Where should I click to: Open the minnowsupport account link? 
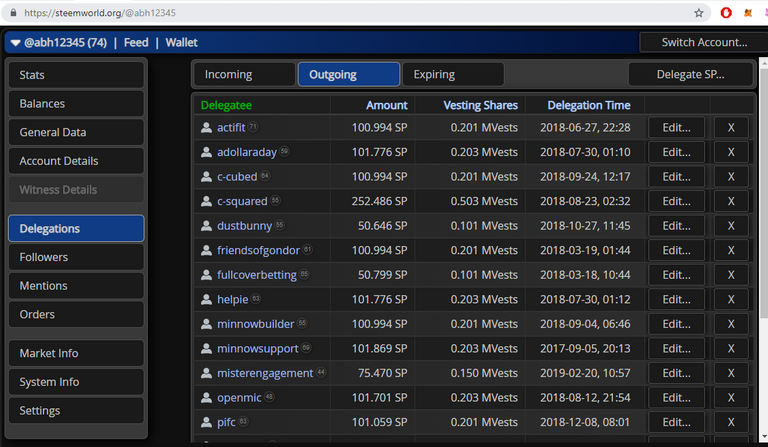[x=258, y=349]
